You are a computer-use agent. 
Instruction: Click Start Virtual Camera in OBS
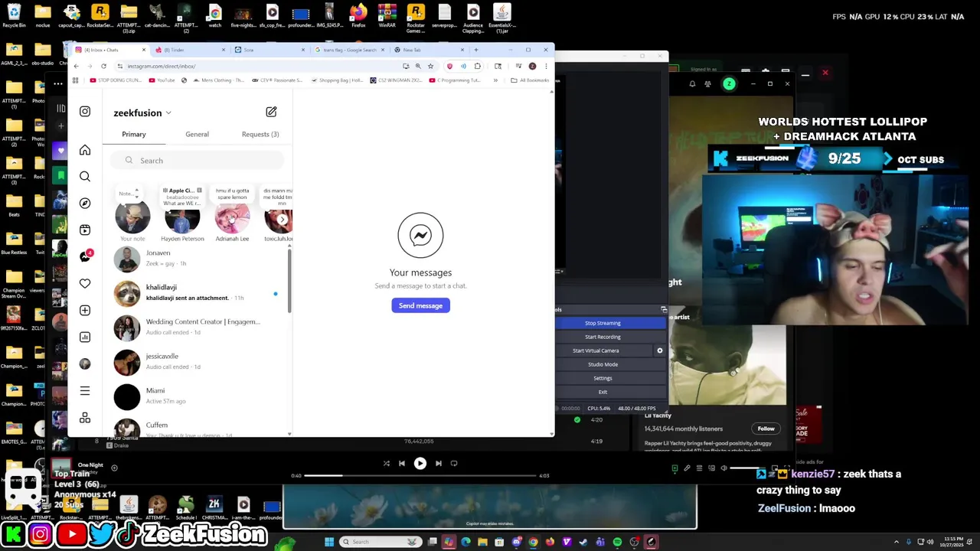pos(596,350)
